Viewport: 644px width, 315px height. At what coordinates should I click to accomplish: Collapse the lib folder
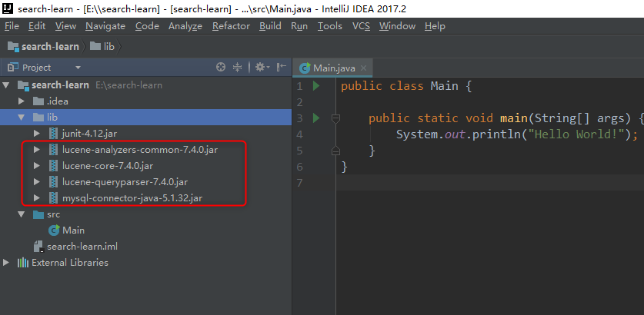click(x=22, y=118)
